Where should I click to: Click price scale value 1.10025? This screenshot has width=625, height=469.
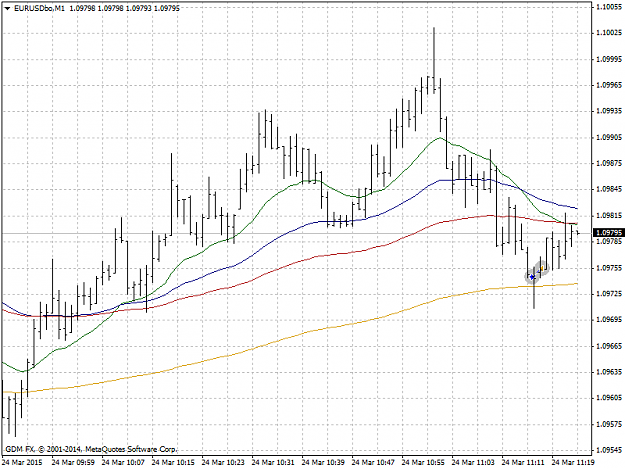[609, 33]
